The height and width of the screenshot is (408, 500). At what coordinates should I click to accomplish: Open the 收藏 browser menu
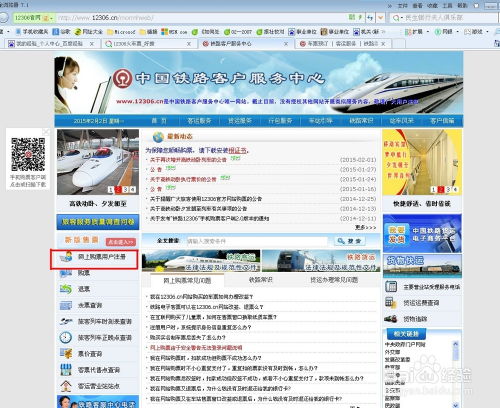(x=432, y=5)
